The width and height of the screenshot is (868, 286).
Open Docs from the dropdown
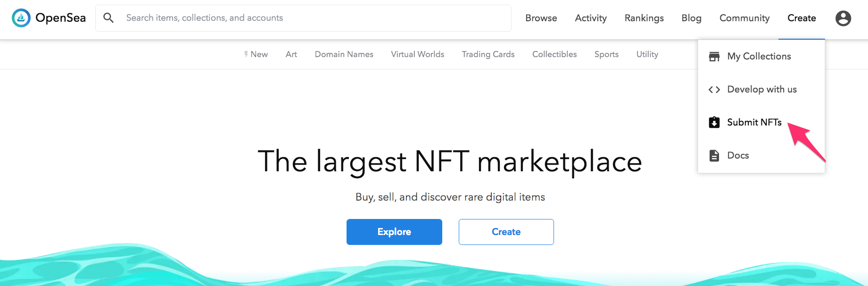[761, 155]
